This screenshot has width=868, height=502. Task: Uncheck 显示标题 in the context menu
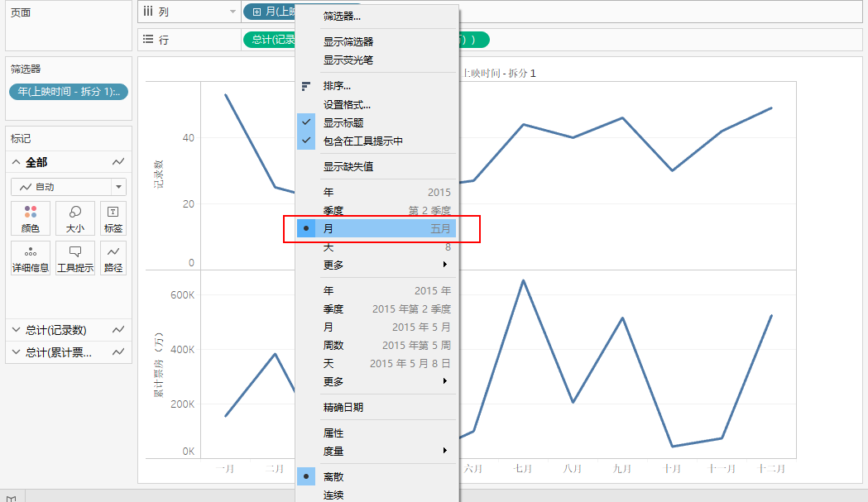coord(348,122)
